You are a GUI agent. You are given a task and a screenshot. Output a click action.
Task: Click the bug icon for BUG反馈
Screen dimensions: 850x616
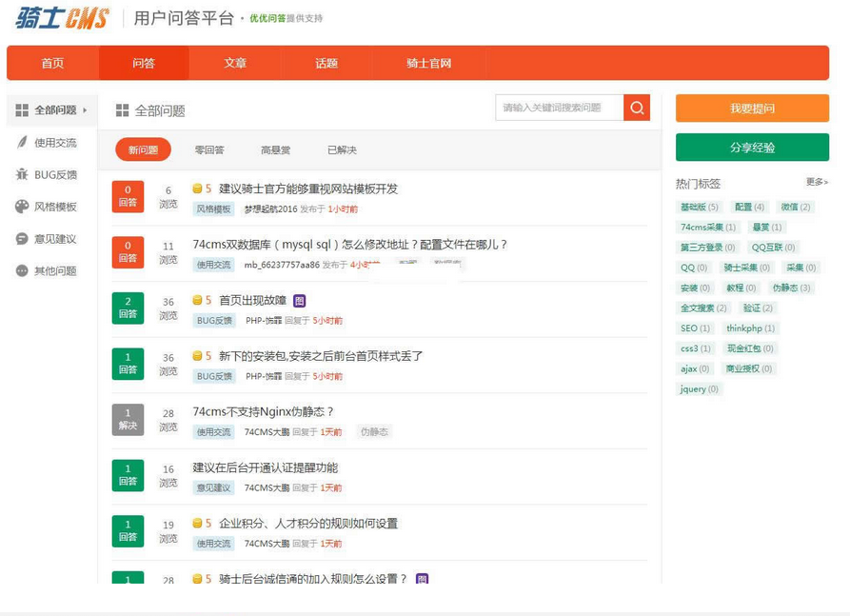[22, 174]
